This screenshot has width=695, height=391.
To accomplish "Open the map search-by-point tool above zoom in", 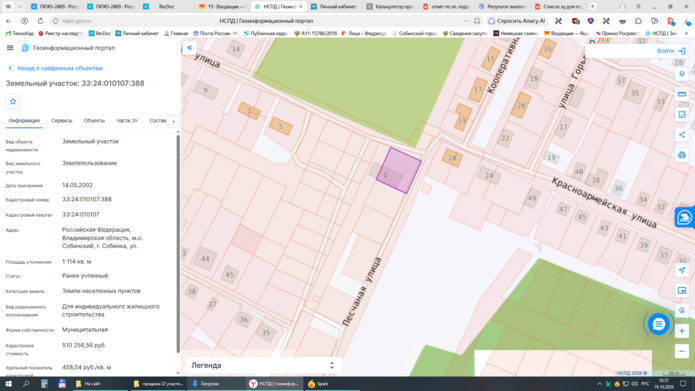I will [x=682, y=311].
